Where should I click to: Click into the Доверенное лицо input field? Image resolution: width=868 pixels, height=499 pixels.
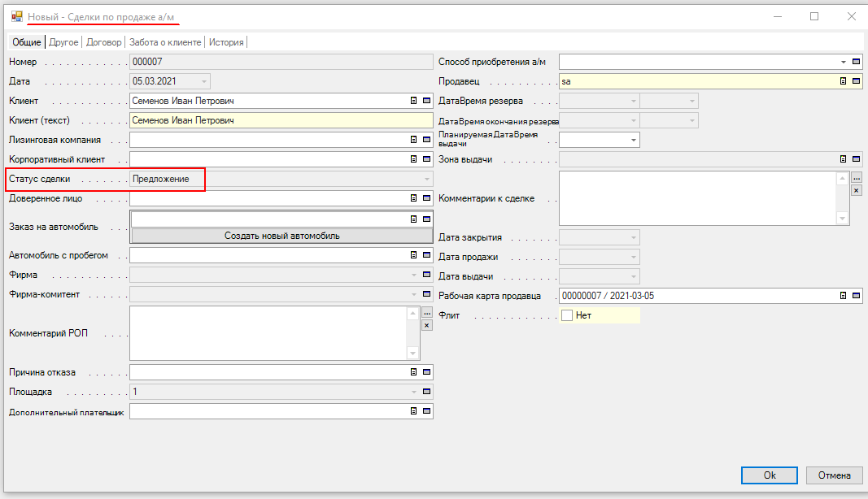click(x=268, y=197)
